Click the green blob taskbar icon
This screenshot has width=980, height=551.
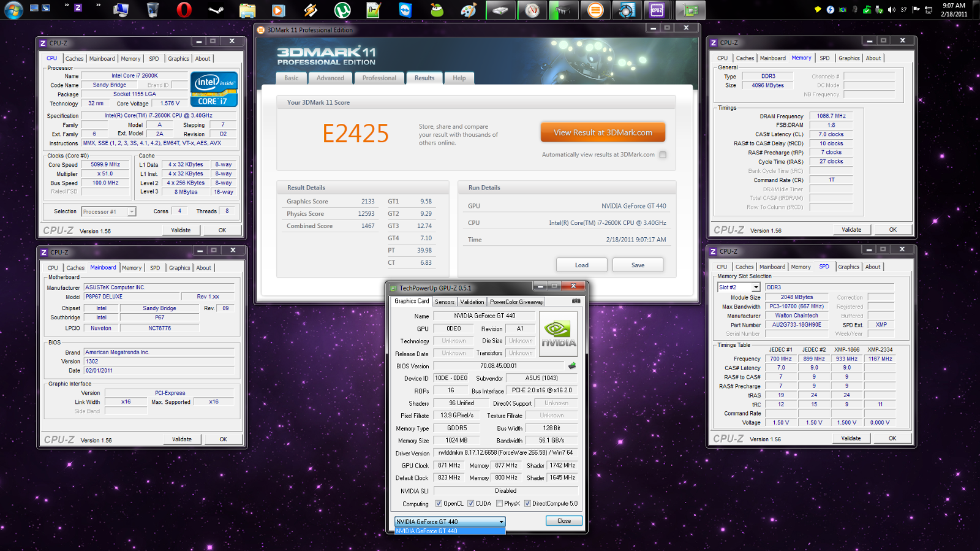pos(437,10)
